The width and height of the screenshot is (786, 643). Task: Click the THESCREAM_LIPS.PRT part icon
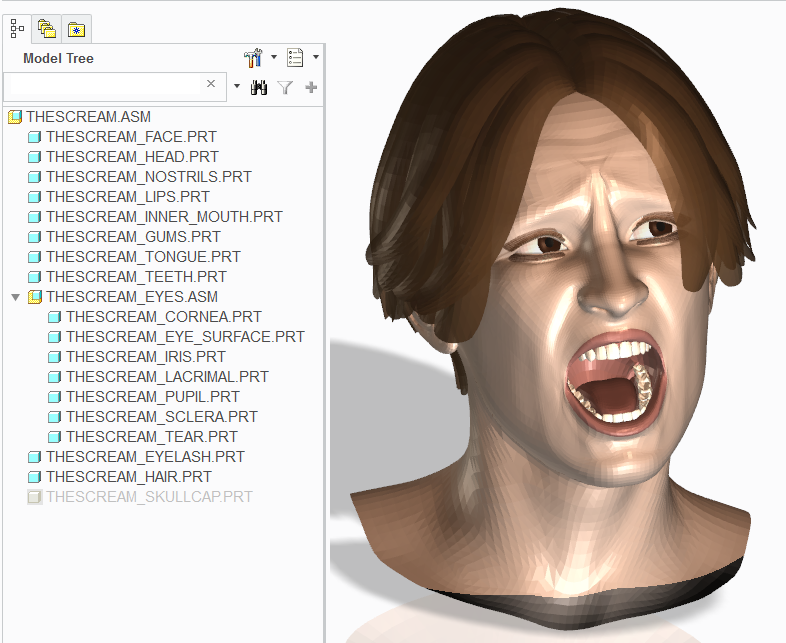coord(34,197)
